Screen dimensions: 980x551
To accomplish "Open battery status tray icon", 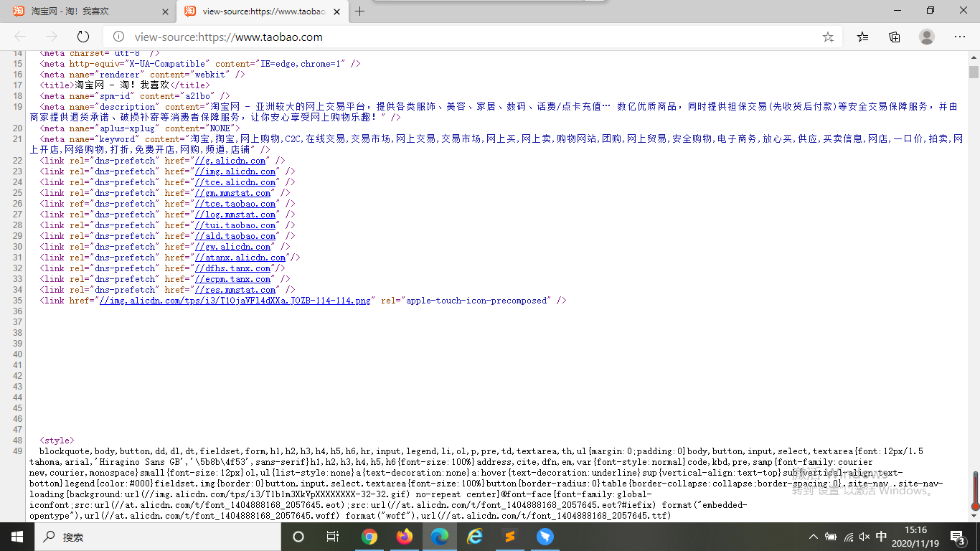I will [x=831, y=537].
